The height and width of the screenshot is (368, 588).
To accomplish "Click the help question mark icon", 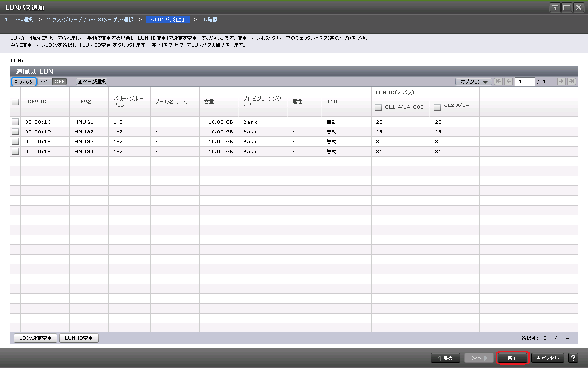I will 572,358.
